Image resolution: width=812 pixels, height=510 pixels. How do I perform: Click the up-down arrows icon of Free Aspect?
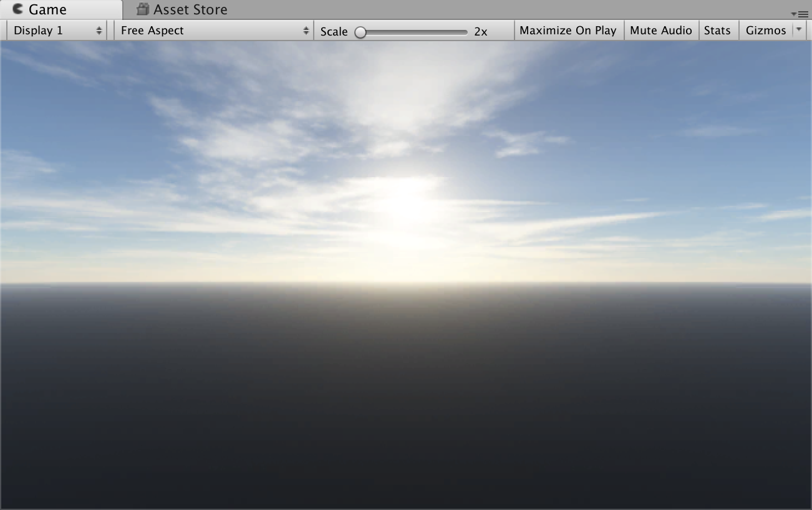pyautogui.click(x=306, y=31)
